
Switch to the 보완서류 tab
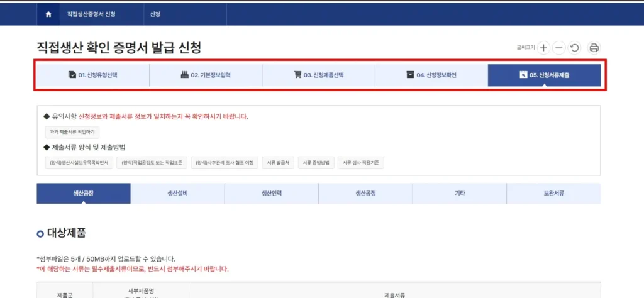pos(553,194)
